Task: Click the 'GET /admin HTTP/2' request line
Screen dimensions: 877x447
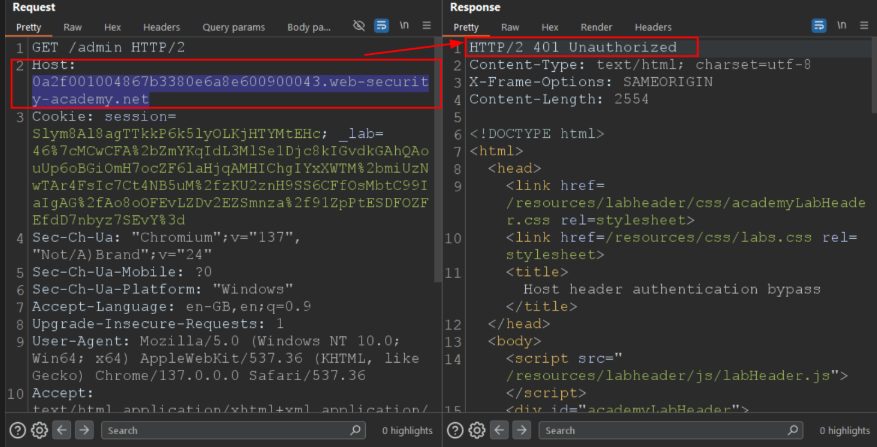Action: click(108, 48)
